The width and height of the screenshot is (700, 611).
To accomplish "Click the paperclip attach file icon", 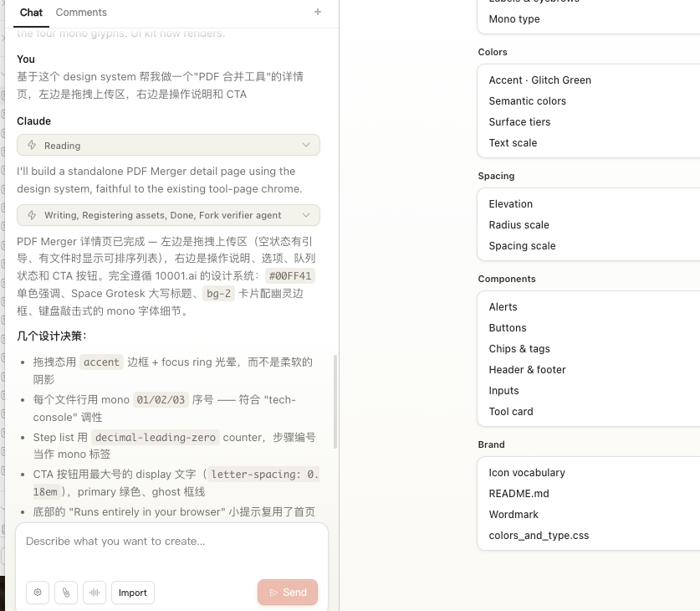I will (x=66, y=593).
